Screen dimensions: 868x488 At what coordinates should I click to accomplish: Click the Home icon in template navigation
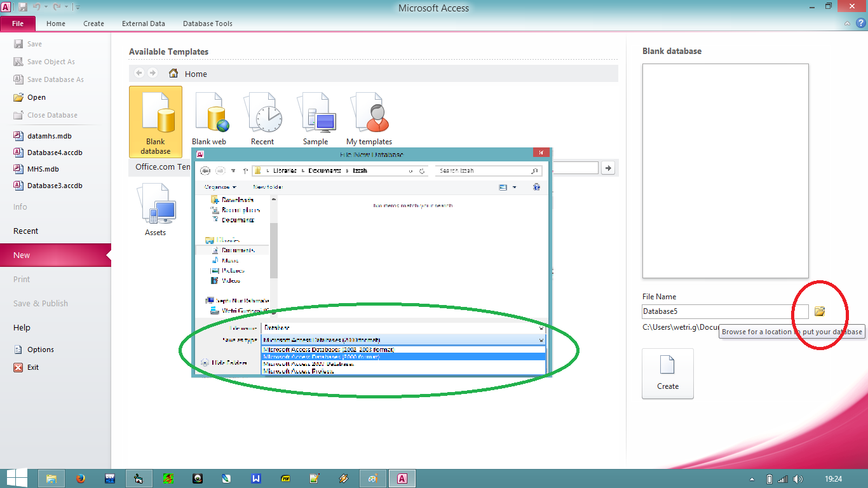coord(173,74)
